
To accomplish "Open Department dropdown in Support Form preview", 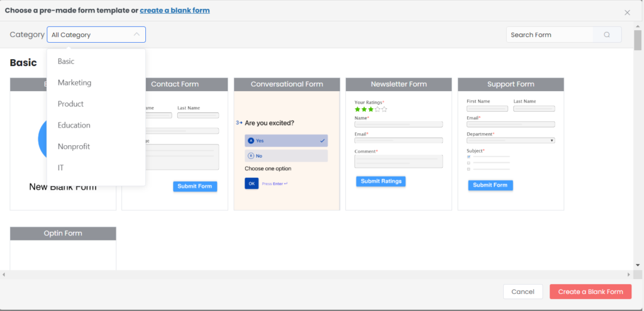I will pos(511,140).
